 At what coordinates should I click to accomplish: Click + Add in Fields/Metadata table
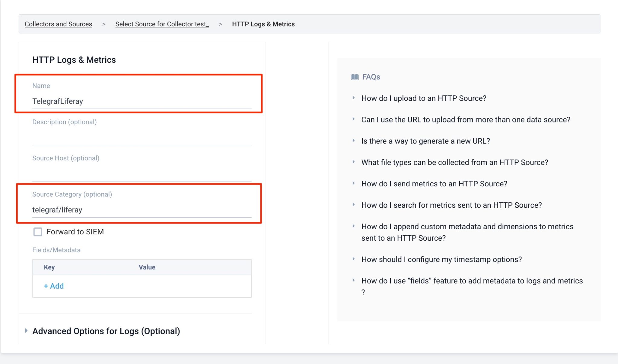coord(54,286)
